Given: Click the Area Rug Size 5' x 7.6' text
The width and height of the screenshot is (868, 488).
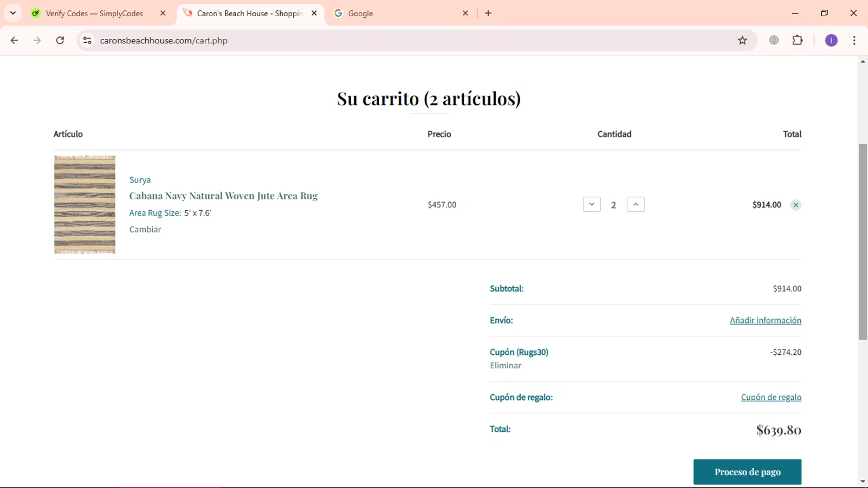Looking at the screenshot, I should (171, 213).
